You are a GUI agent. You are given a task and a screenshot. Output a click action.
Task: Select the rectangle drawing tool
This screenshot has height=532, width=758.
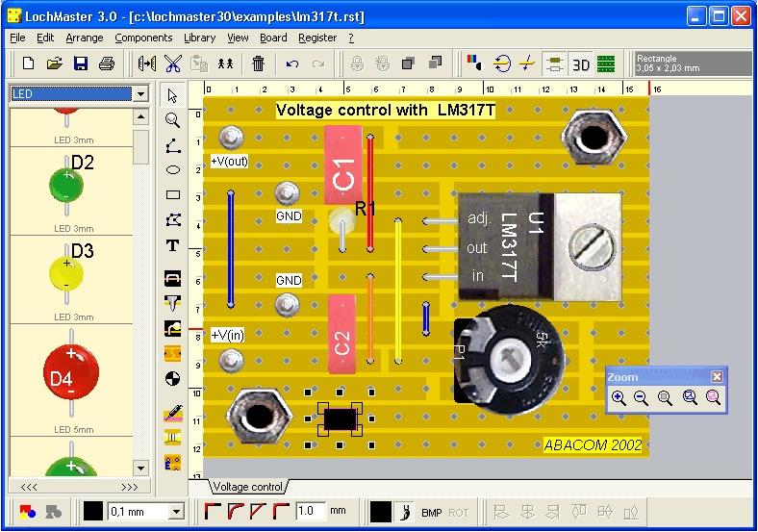click(173, 195)
